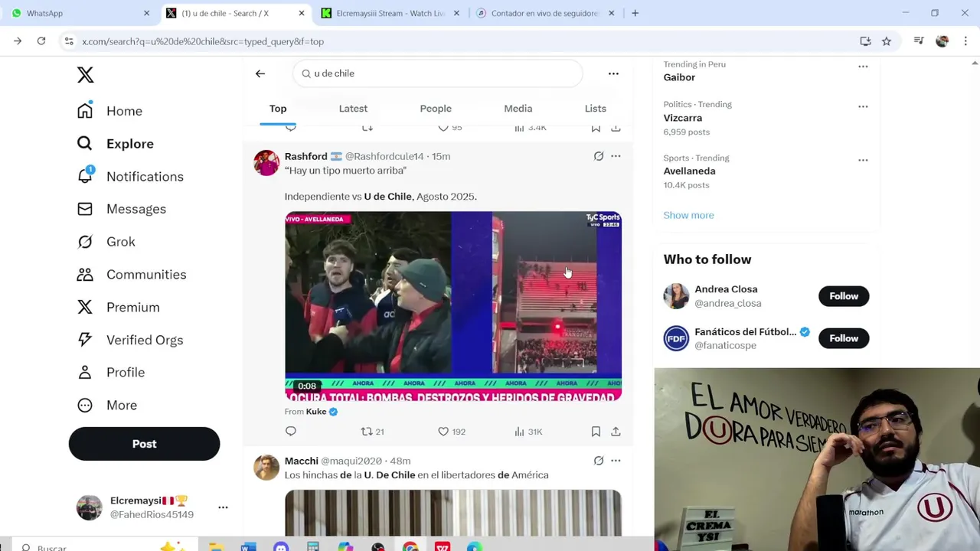Open more options on Macchi post
This screenshot has height=551, width=980.
(x=616, y=461)
